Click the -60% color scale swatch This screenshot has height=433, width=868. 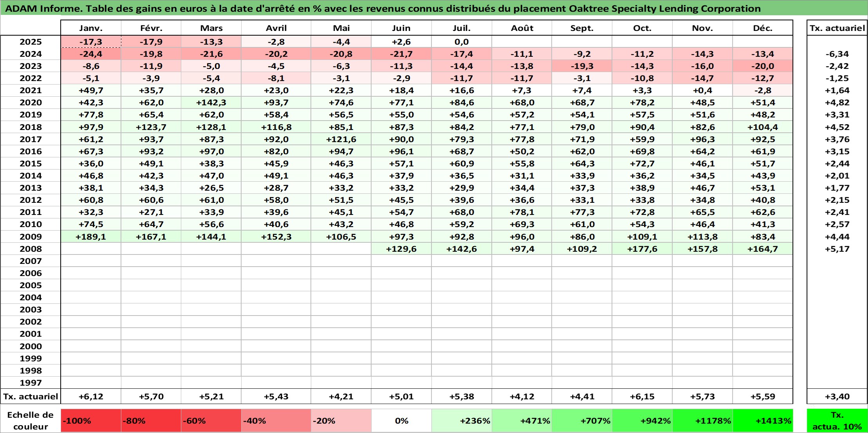(211, 420)
